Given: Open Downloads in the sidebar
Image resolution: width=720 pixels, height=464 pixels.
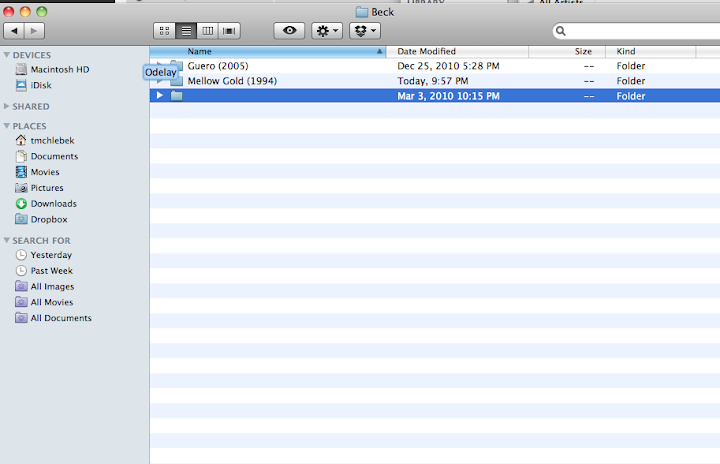Looking at the screenshot, I should 54,204.
